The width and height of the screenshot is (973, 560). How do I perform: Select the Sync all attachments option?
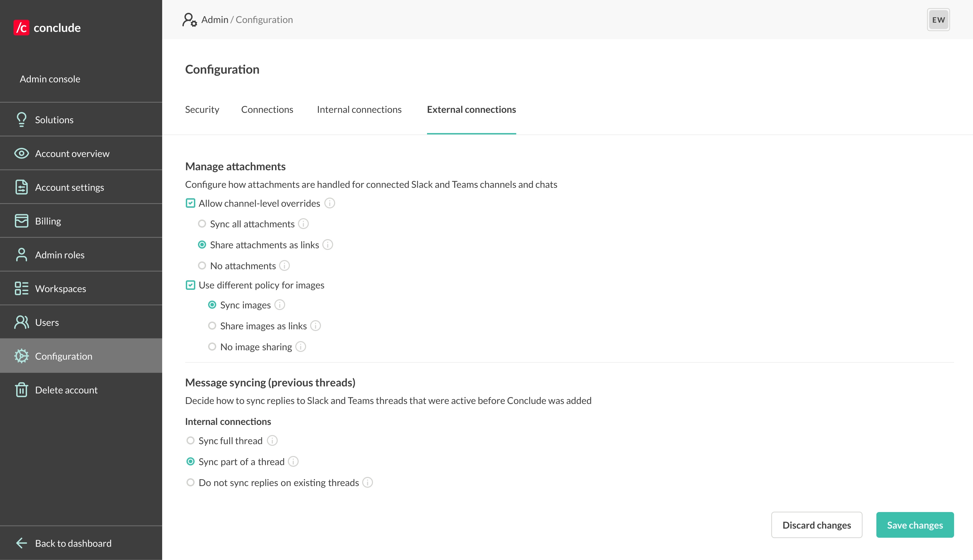tap(202, 224)
